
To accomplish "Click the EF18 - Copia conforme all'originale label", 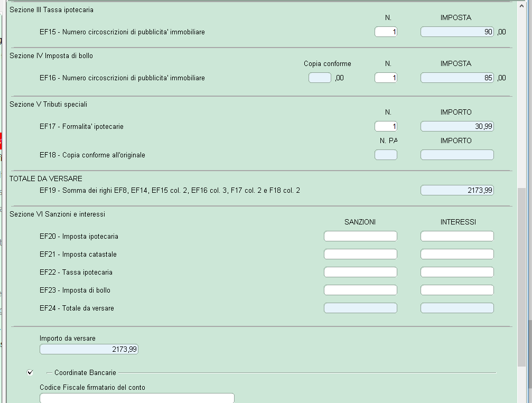I will 92,155.
